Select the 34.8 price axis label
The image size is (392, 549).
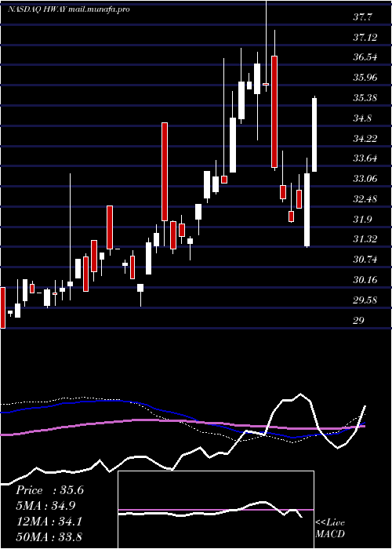tap(362, 118)
